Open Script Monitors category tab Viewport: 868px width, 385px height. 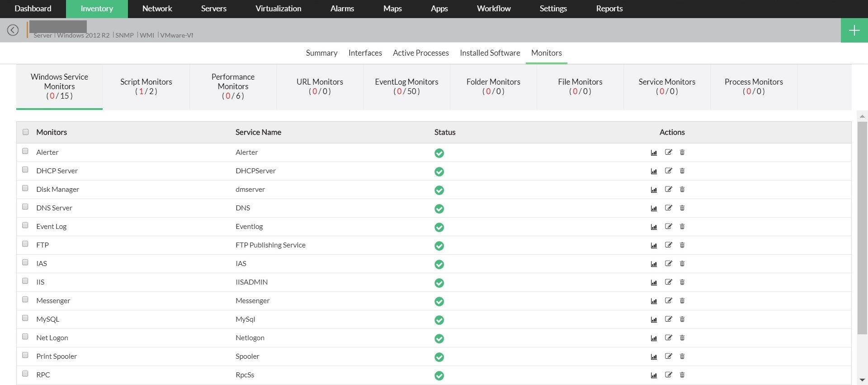146,86
